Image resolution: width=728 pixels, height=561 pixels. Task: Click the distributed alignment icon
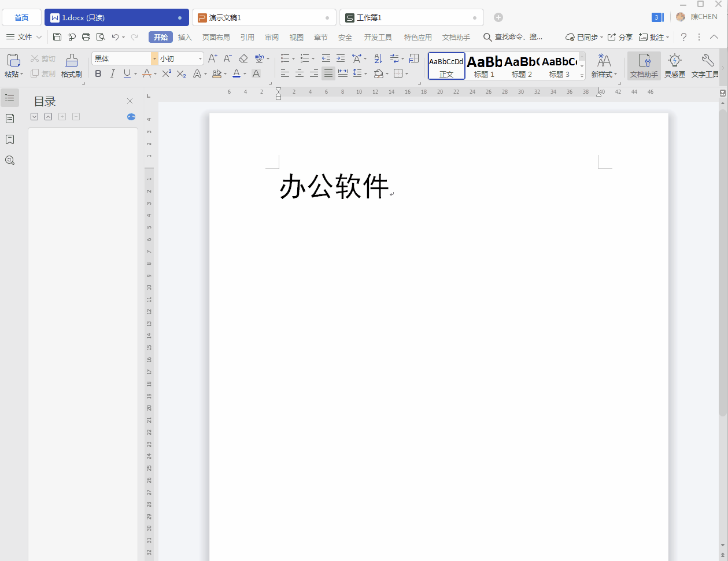(343, 73)
